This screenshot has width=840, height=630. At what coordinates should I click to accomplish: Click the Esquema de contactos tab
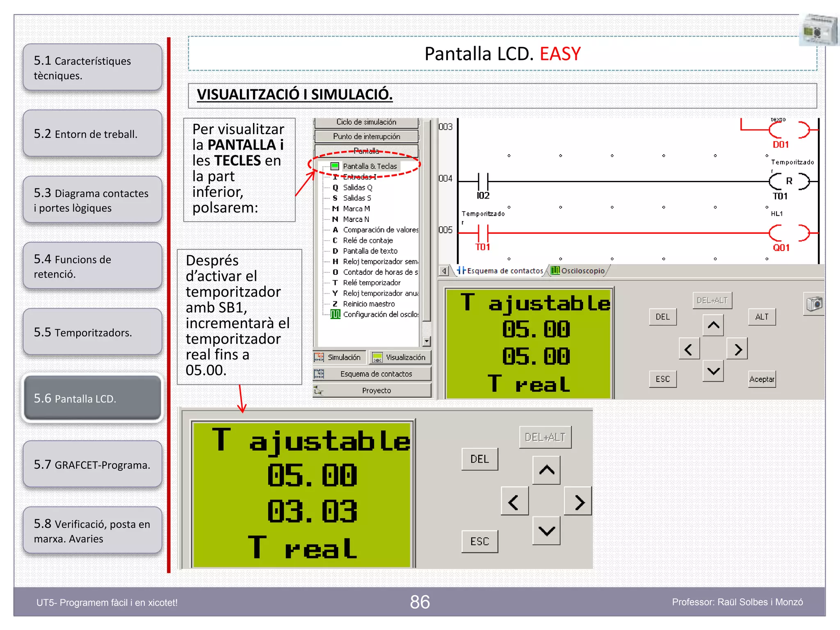(x=500, y=271)
